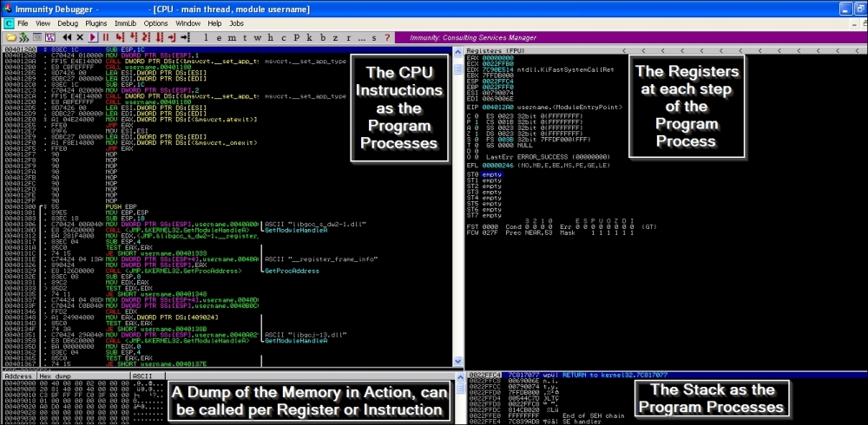Close the debugged program with X icon
Screen dimensions: 868x425
(80, 37)
